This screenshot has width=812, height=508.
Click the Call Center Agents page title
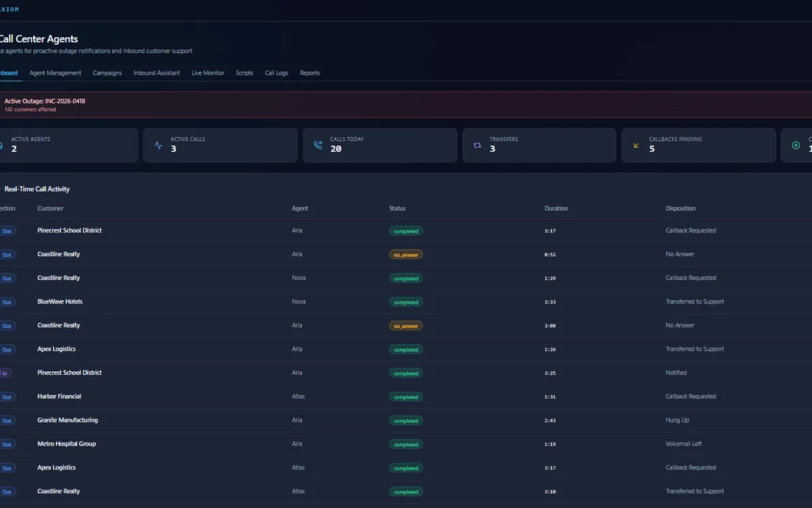pyautogui.click(x=39, y=39)
